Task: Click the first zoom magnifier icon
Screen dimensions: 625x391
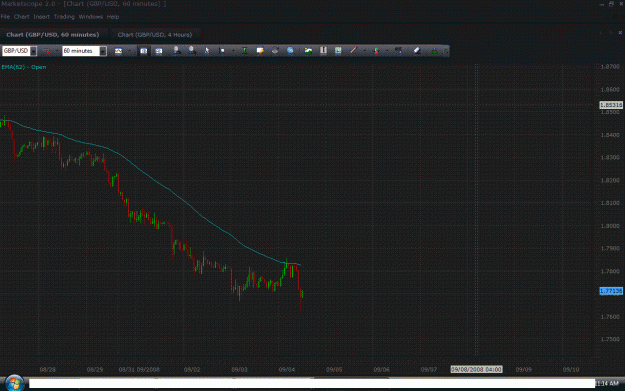Action: (177, 51)
